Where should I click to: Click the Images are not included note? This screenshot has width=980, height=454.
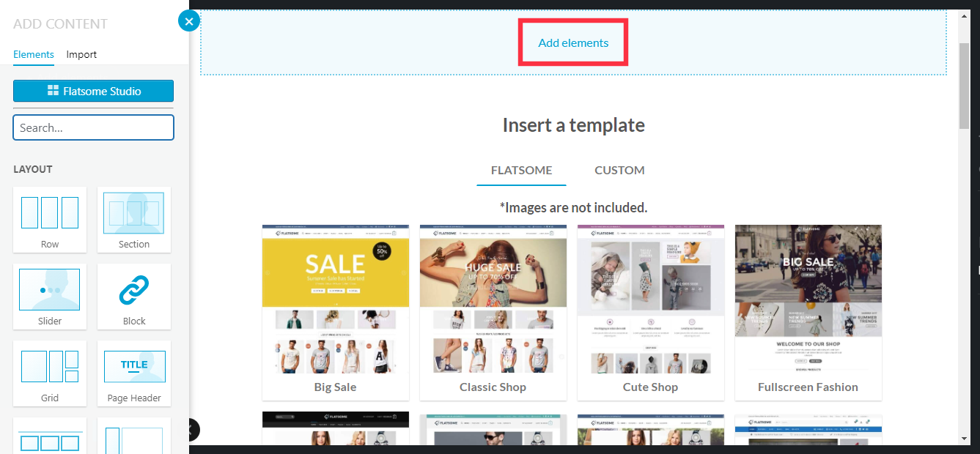pyautogui.click(x=574, y=208)
